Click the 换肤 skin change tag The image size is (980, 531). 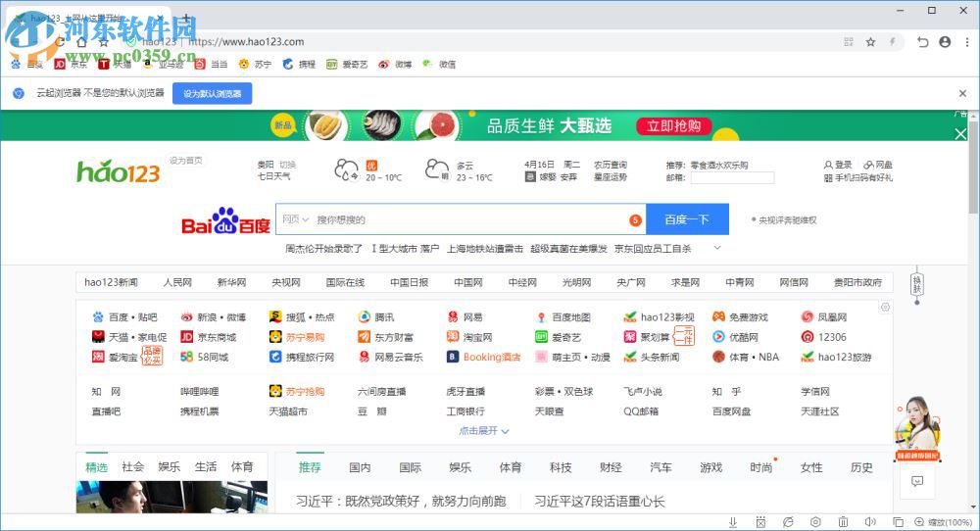pyautogui.click(x=917, y=283)
